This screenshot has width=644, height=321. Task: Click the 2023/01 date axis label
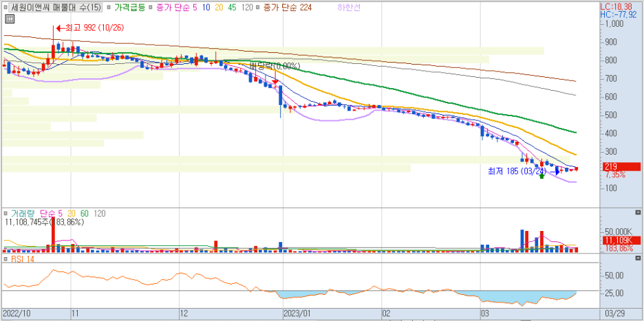coord(299,313)
